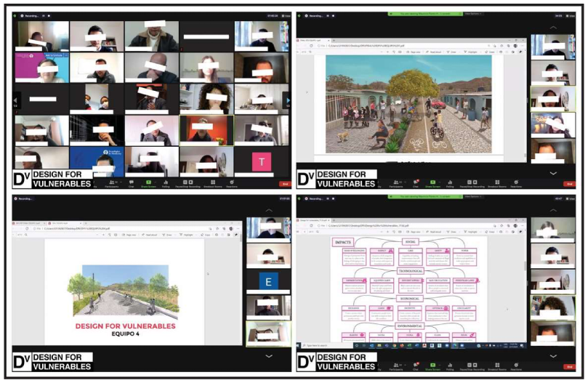Toggle Pause/Stop Recording in the top-right meeting toolbar
Image resolution: width=588 pixels, height=383 pixels.
[471, 182]
